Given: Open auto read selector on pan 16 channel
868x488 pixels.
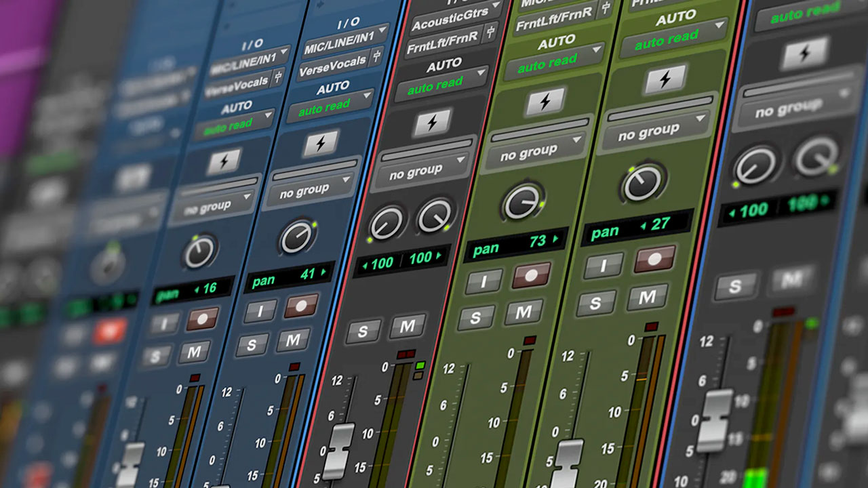Looking at the screenshot, I should pyautogui.click(x=233, y=125).
